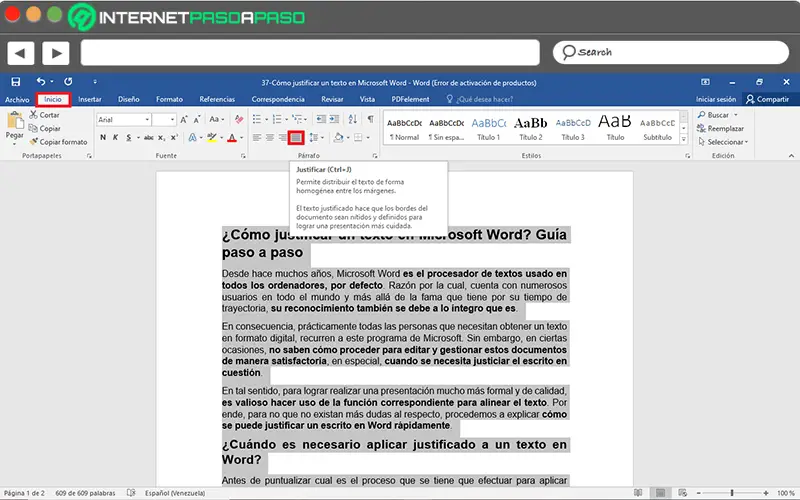Viewport: 800px width, 500px height.
Task: Center align the text
Action: [x=269, y=138]
